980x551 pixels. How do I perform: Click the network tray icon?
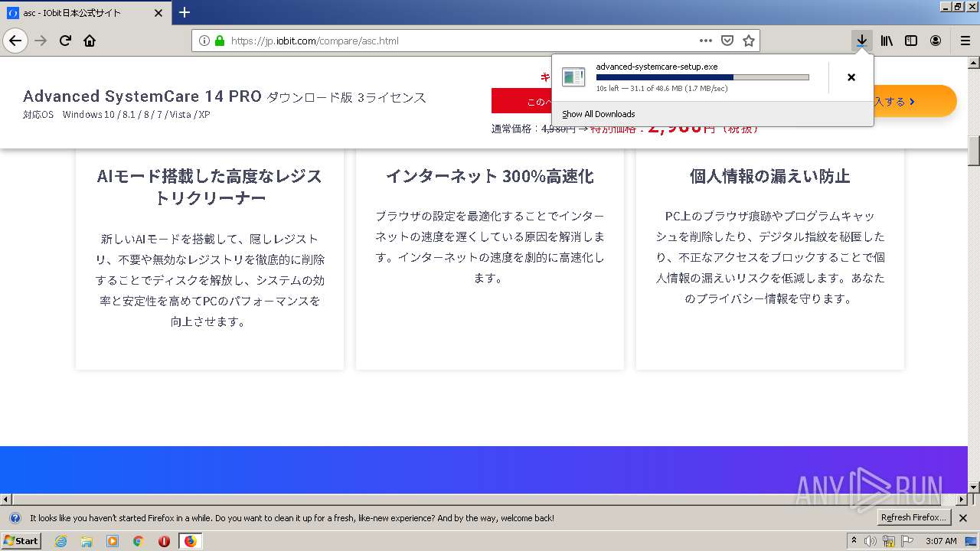pyautogui.click(x=889, y=541)
